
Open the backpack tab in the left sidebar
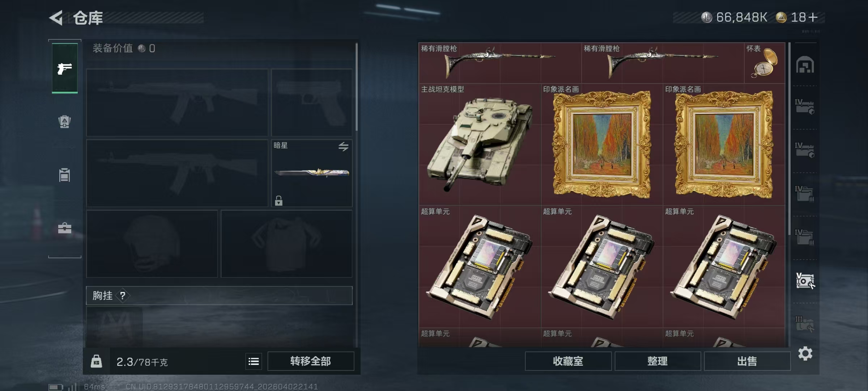(64, 122)
